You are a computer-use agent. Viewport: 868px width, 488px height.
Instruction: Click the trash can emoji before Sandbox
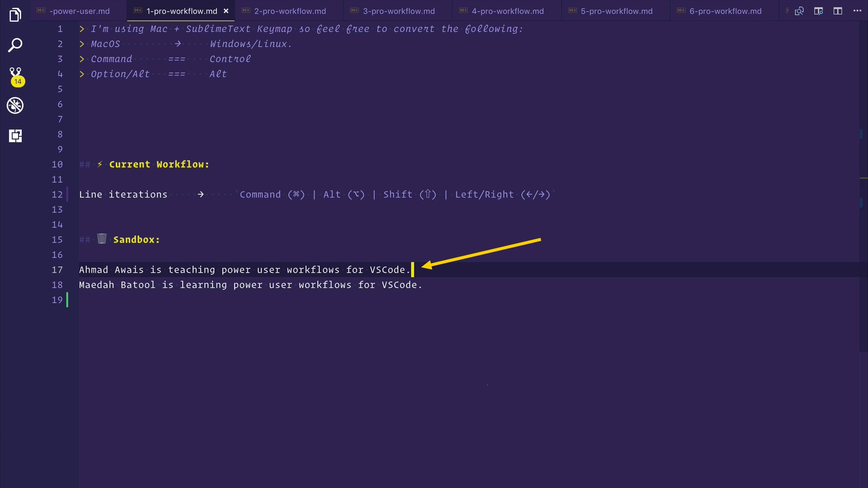coord(102,239)
